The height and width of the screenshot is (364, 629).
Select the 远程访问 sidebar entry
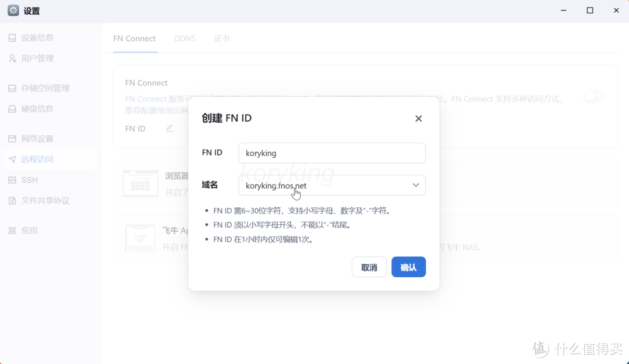[36, 159]
